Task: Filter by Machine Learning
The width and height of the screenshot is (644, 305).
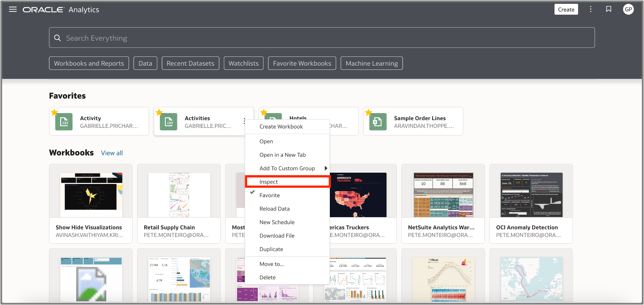Action: (372, 63)
